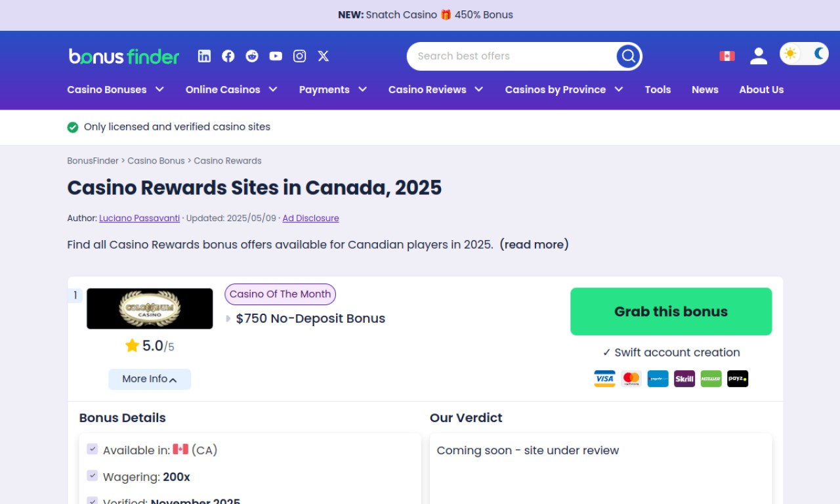Open the user account profile icon

click(759, 56)
